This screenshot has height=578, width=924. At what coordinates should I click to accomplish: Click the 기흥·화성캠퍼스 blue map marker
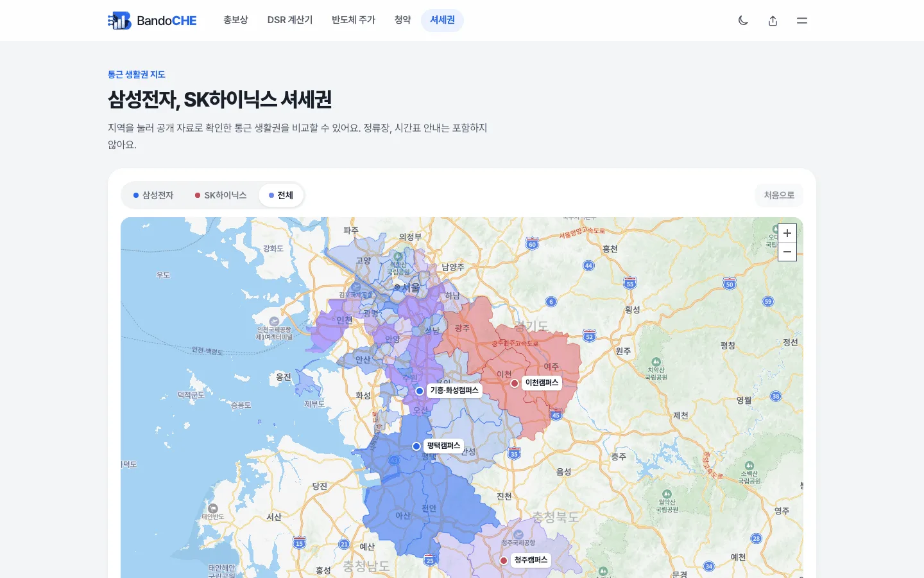[420, 390]
